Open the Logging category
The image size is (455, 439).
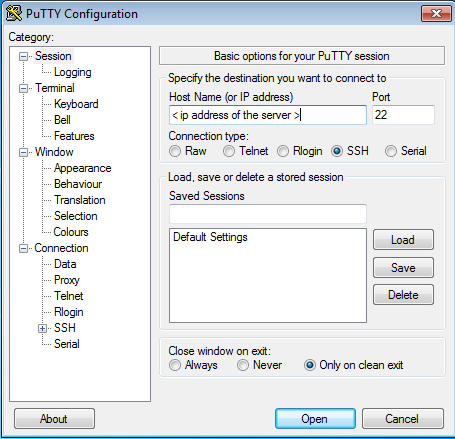tap(73, 72)
